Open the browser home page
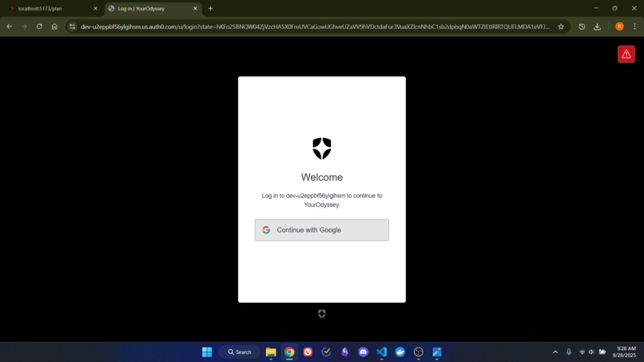Screen dimensions: 644x362 pyautogui.click(x=54, y=26)
